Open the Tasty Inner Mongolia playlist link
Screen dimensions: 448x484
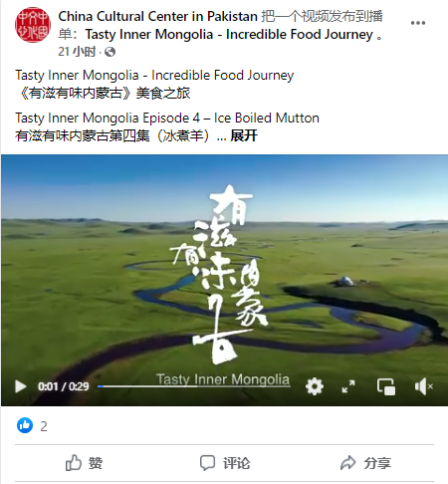[229, 34]
